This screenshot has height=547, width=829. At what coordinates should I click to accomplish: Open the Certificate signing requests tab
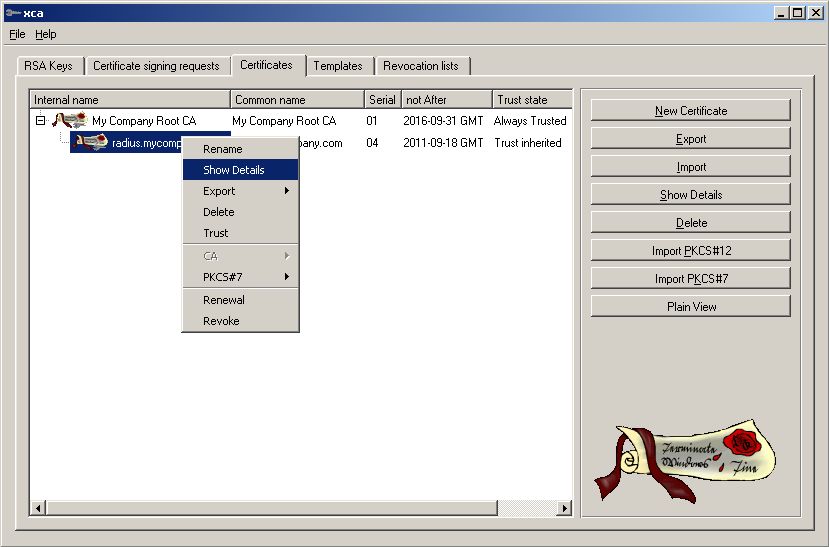(x=156, y=66)
